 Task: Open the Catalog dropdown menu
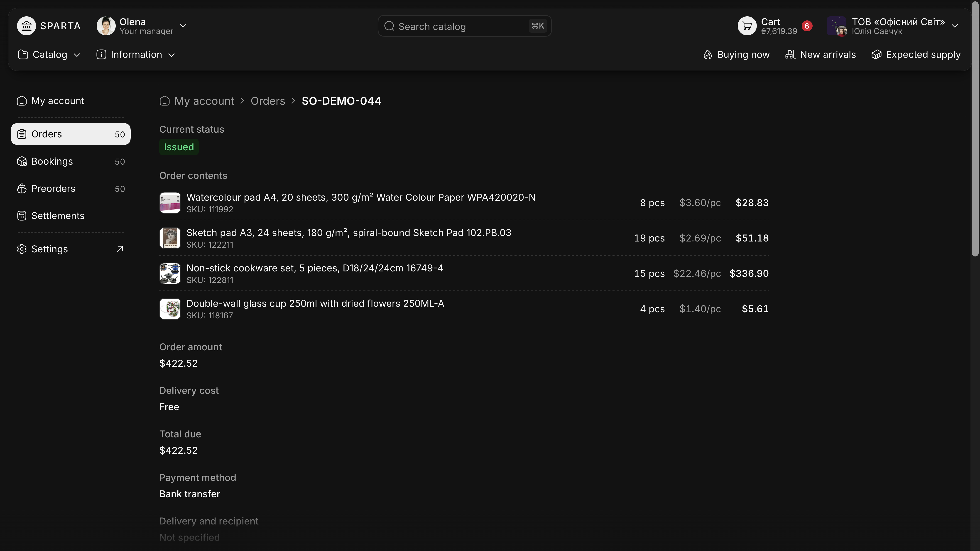click(x=49, y=55)
